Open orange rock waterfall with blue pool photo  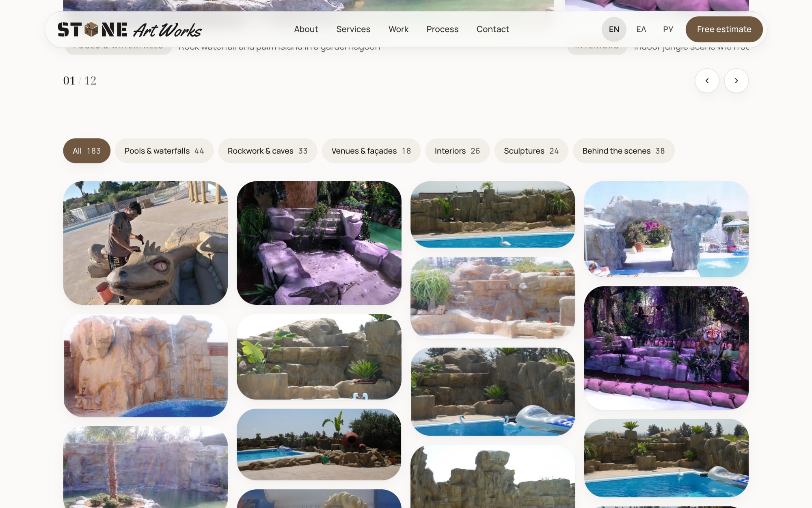(x=145, y=365)
